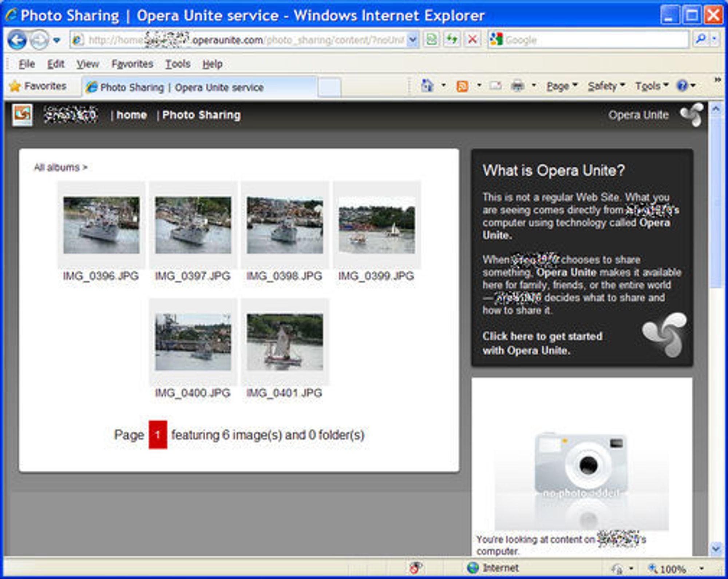728x579 pixels.
Task: Open thumbnail IMG_0400.JPG
Action: tap(193, 342)
